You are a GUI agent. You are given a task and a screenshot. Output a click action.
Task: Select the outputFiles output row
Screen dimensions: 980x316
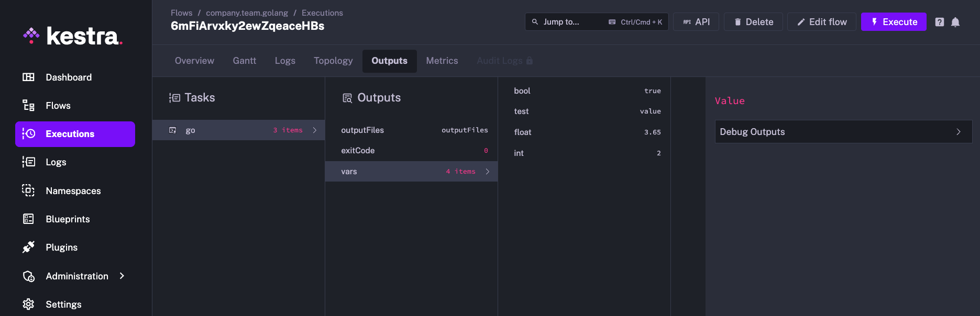tap(411, 130)
